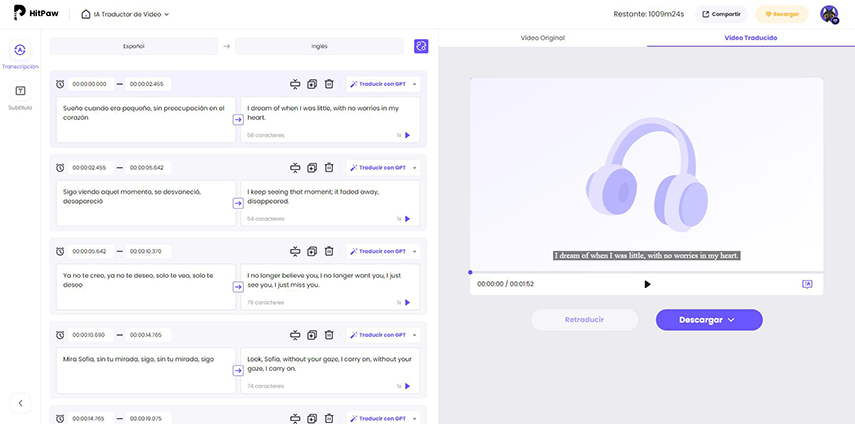The height and width of the screenshot is (424, 855).
Task: Click the arrow translate icon in the 'Sigo viendo' segment
Action: pos(238,203)
